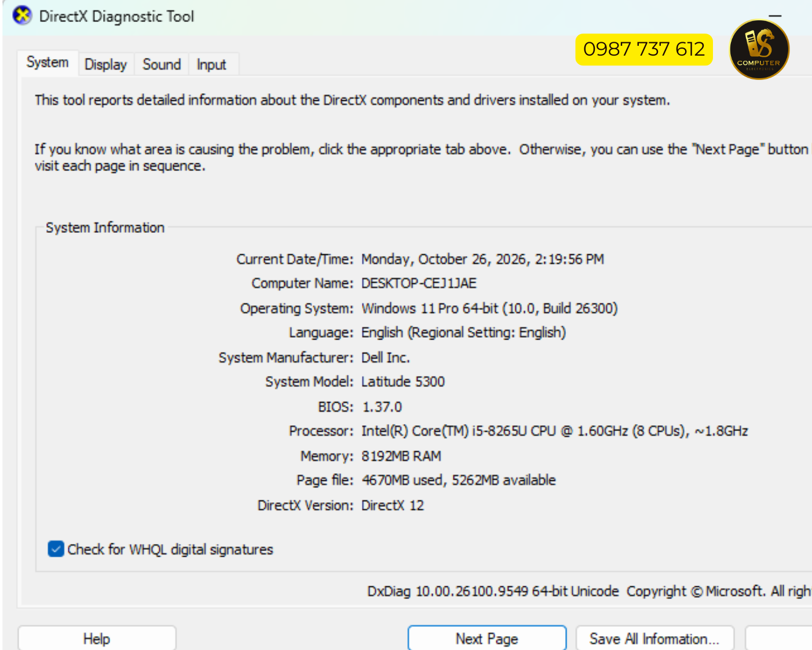Select computer name DESKTOP-CEJ1JAE

[419, 283]
